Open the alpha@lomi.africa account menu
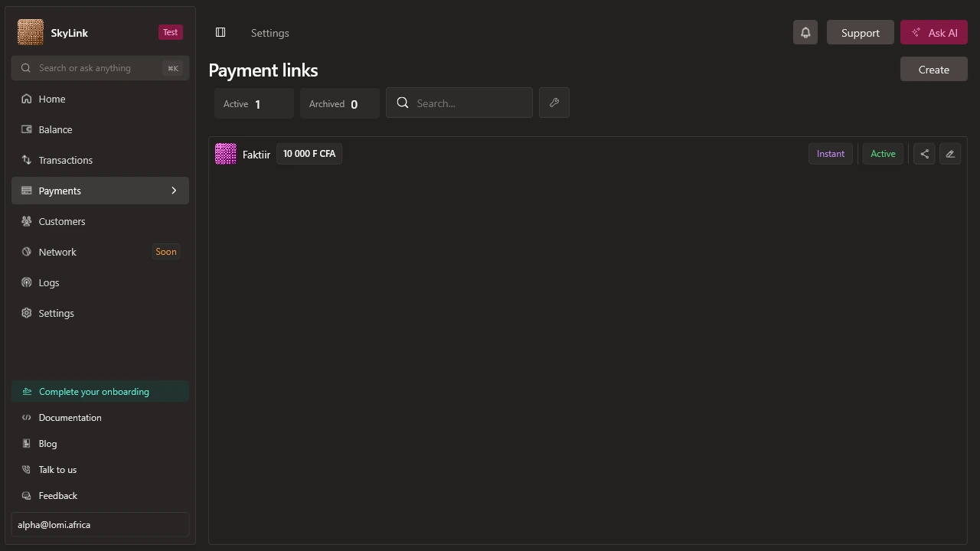The image size is (980, 551). 100,524
